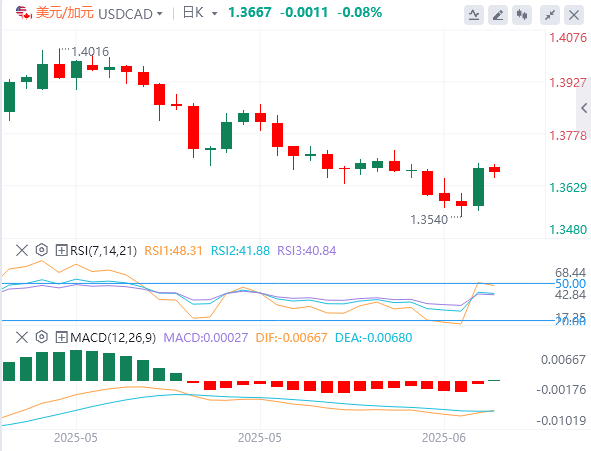Toggle the RSI panel plus box
The width and height of the screenshot is (591, 451).
coord(61,250)
